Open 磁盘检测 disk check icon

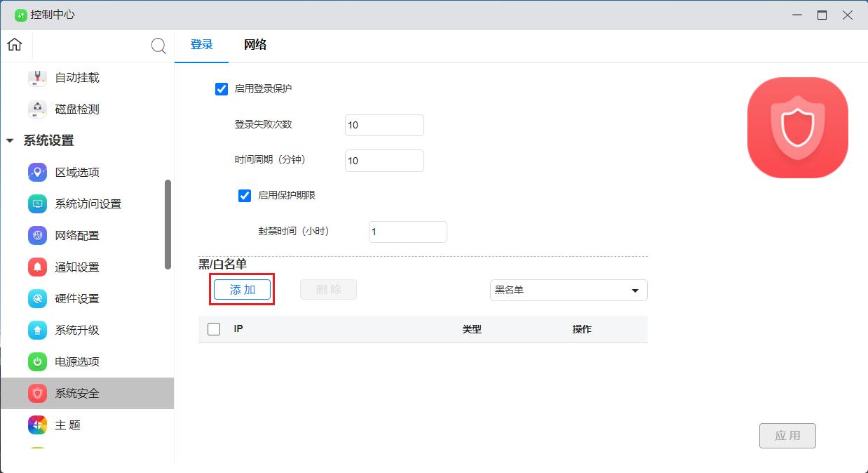click(x=37, y=109)
